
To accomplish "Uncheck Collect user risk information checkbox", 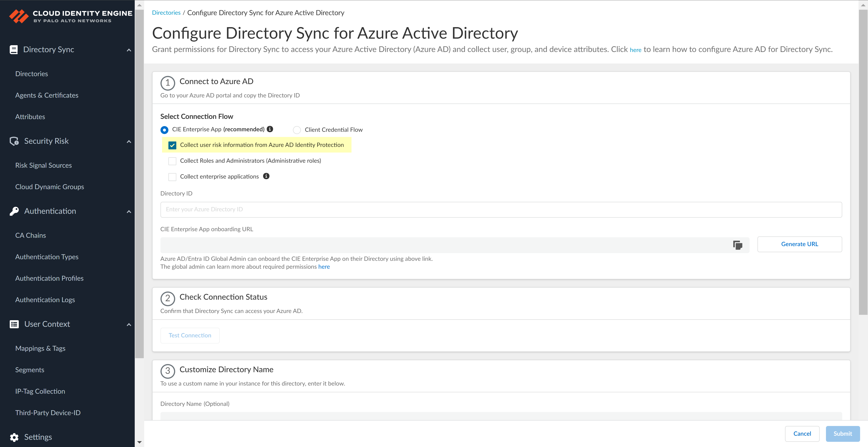I will coord(172,145).
